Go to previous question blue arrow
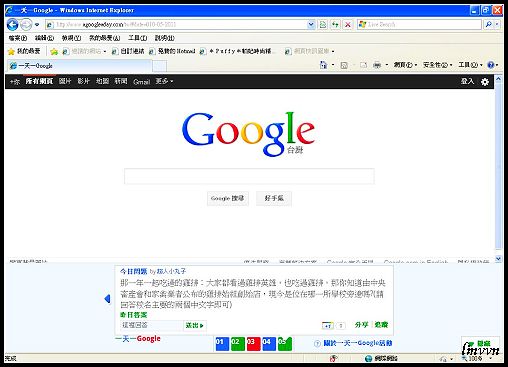Image resolution: width=508 pixels, height=367 pixels. click(107, 299)
